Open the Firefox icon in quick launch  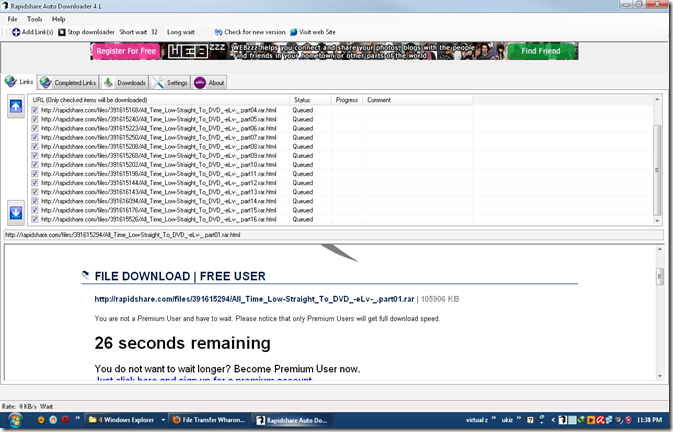tap(53, 420)
